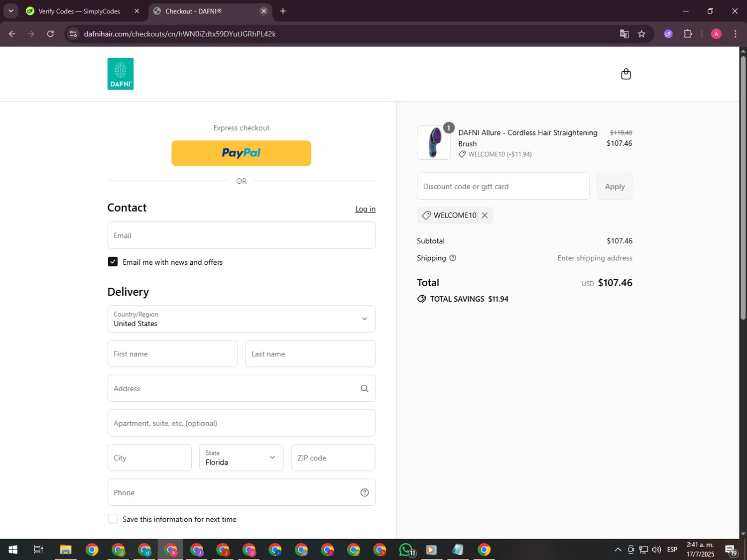The width and height of the screenshot is (747, 560).
Task: Switch to Checkout - DAFNI tab
Action: click(210, 11)
